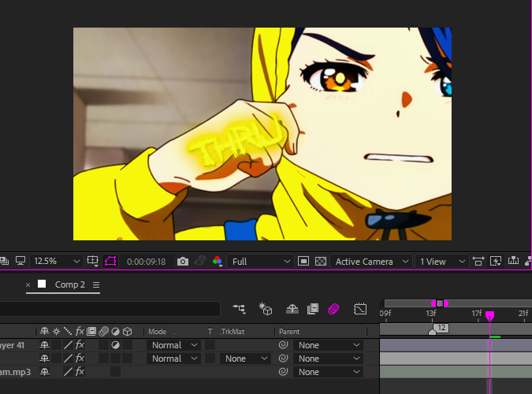Toggle shy switch on am.mp3 layer
532x394 pixels.
pos(44,372)
